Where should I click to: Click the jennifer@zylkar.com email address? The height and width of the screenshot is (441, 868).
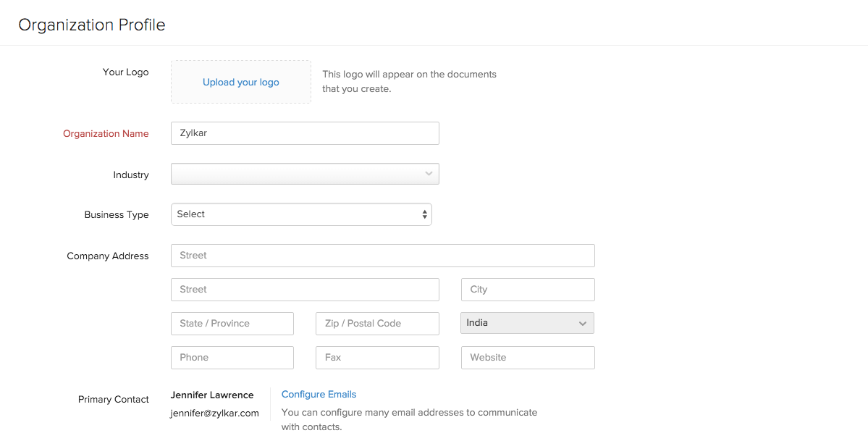pos(214,413)
